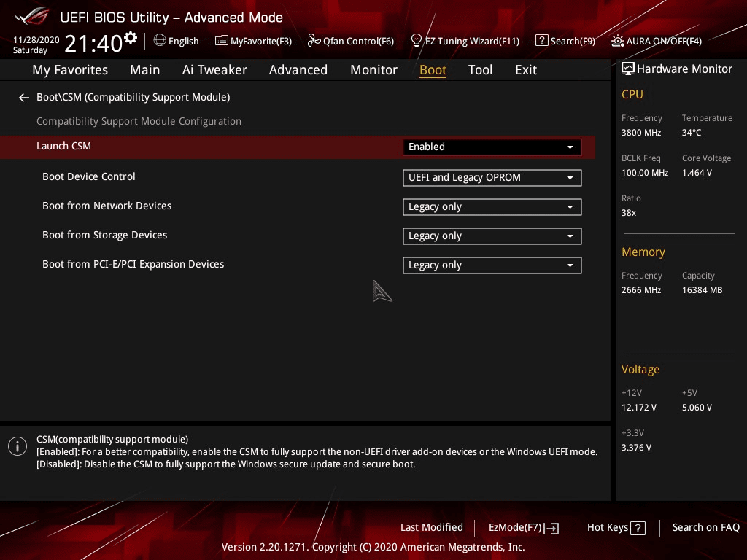Click the Memory 2666 MHz value

coord(640,290)
